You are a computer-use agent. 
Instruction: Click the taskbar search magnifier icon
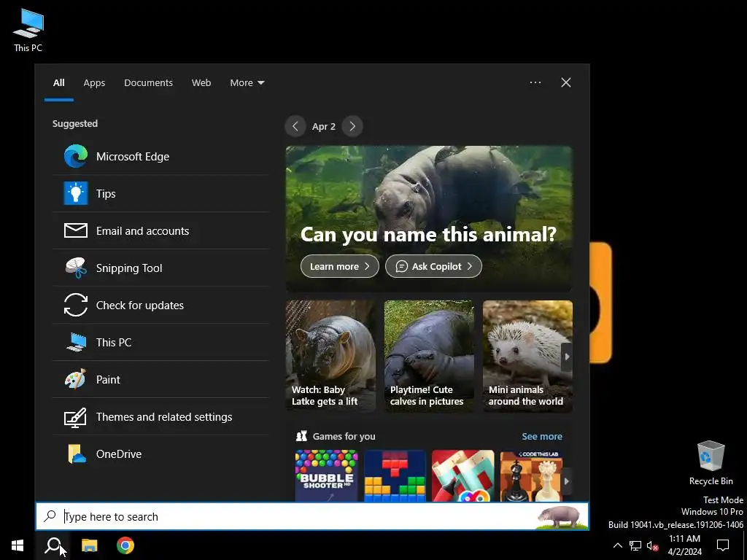tap(53, 545)
